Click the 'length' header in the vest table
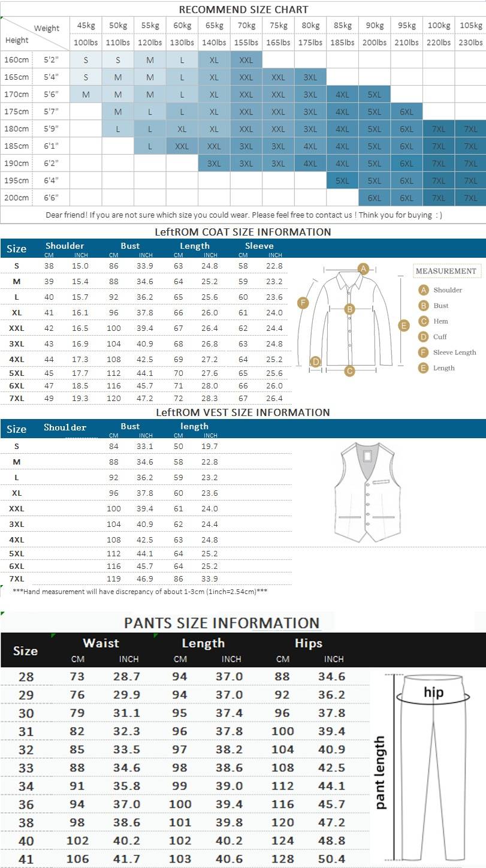This screenshot has height=868, width=486. coord(195,426)
